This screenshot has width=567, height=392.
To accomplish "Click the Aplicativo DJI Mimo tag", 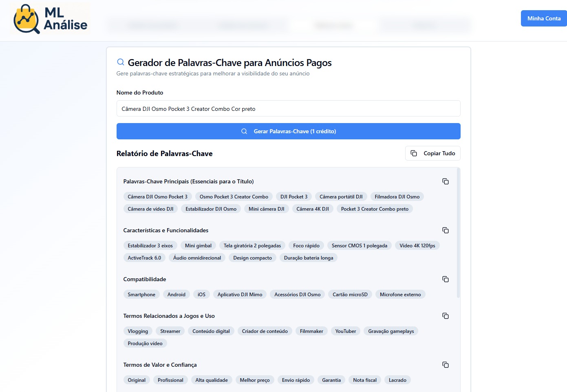I will point(240,295).
